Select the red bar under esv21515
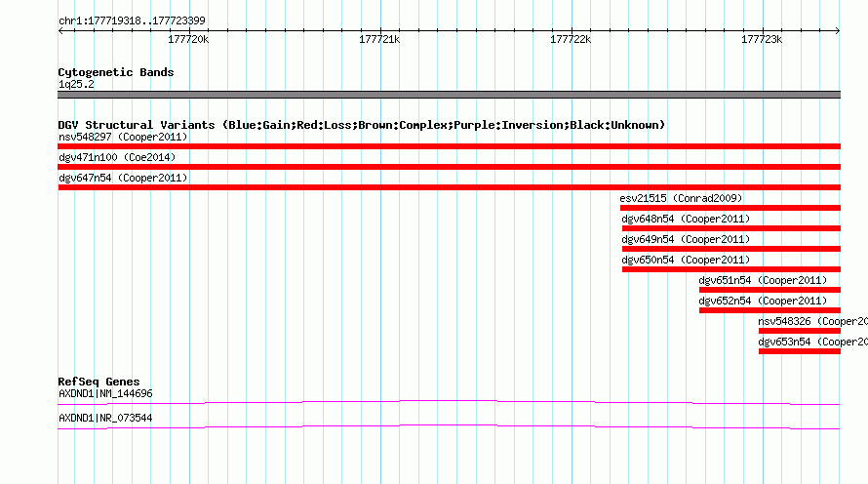868x484 pixels. (x=730, y=208)
